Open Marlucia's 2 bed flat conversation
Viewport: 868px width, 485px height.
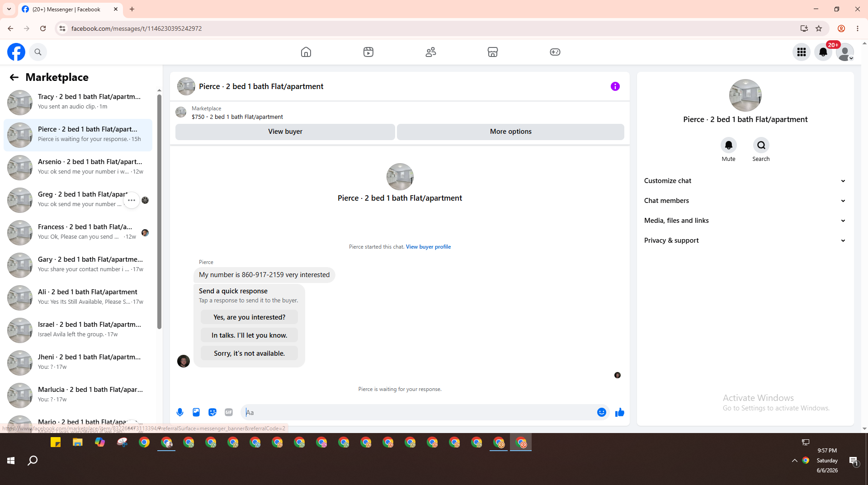78,395
